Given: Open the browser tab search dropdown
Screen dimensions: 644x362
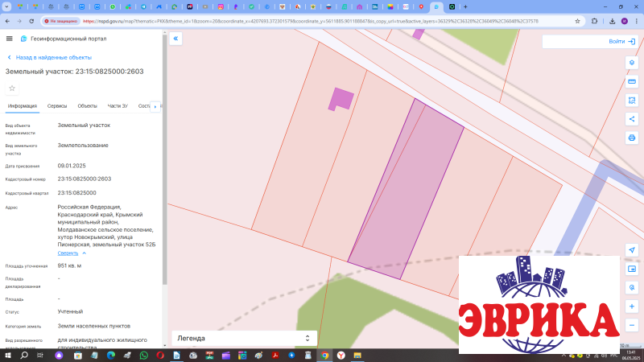Looking at the screenshot, I should click(6, 6).
